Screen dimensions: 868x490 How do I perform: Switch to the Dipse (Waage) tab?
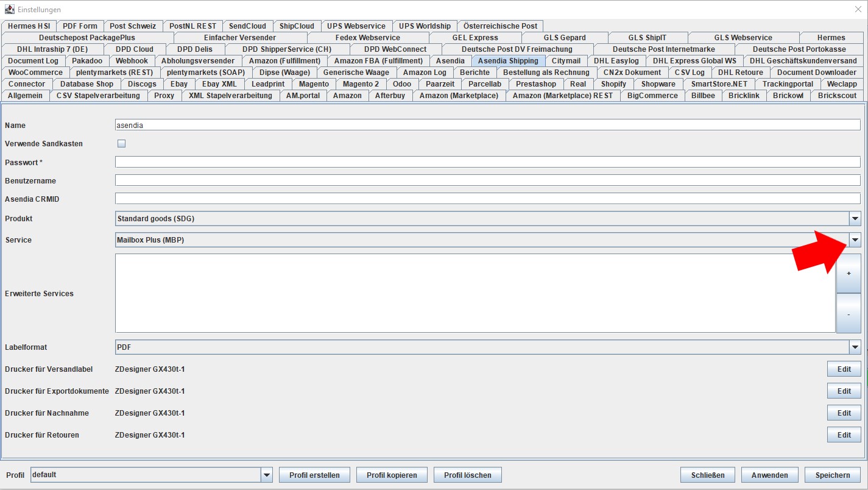[284, 73]
